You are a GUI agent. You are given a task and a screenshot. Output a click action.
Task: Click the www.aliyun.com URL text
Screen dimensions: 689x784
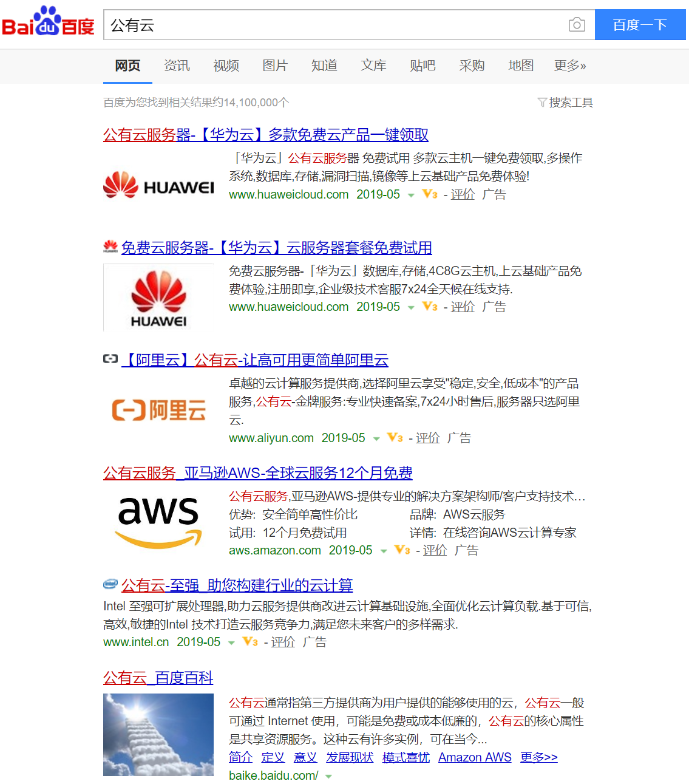coord(271,438)
